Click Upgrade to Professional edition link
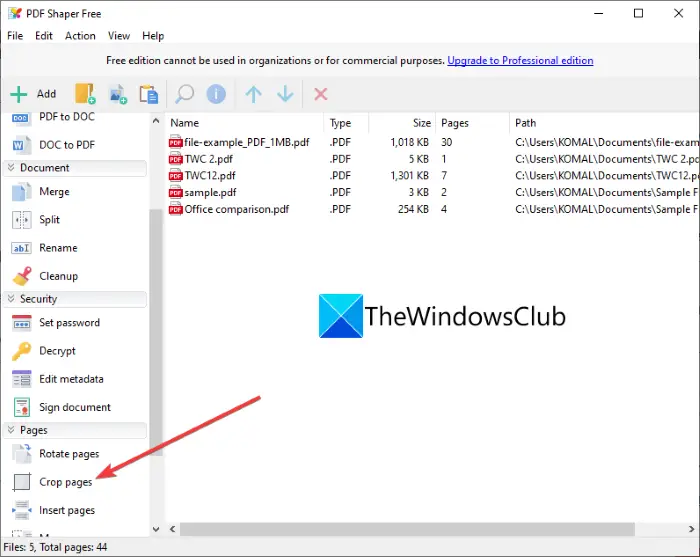The width and height of the screenshot is (700, 557). 520,60
